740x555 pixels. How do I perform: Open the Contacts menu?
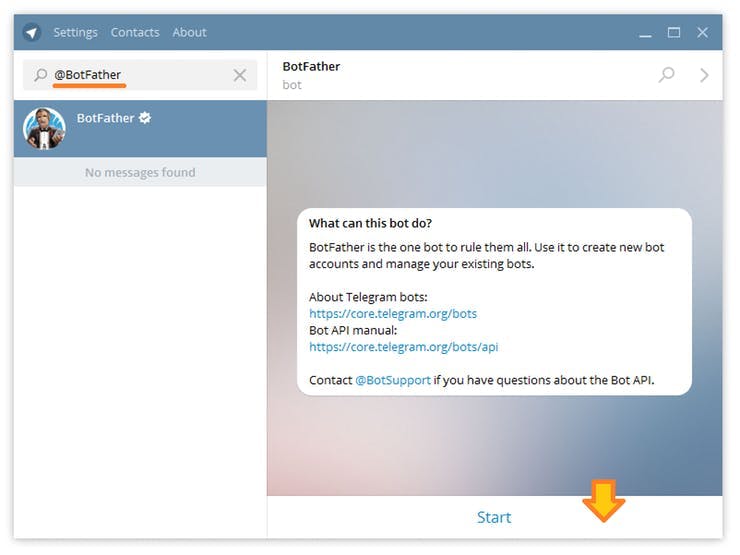[x=135, y=33]
